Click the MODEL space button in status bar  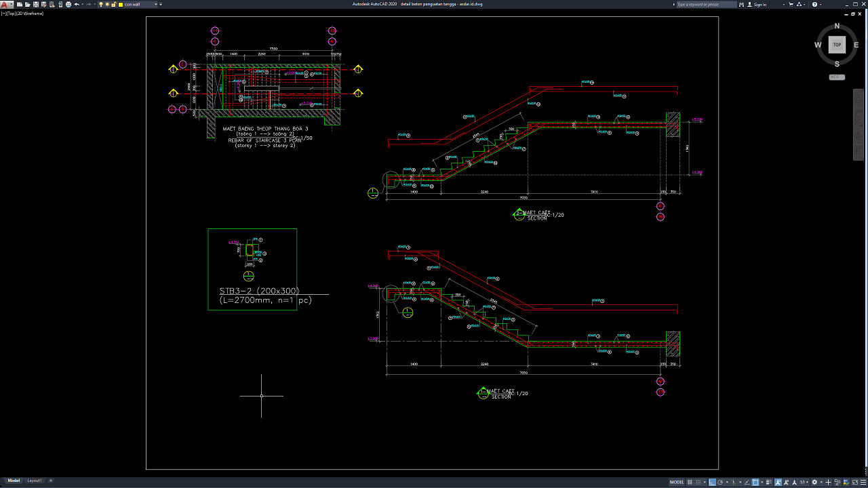(x=677, y=482)
